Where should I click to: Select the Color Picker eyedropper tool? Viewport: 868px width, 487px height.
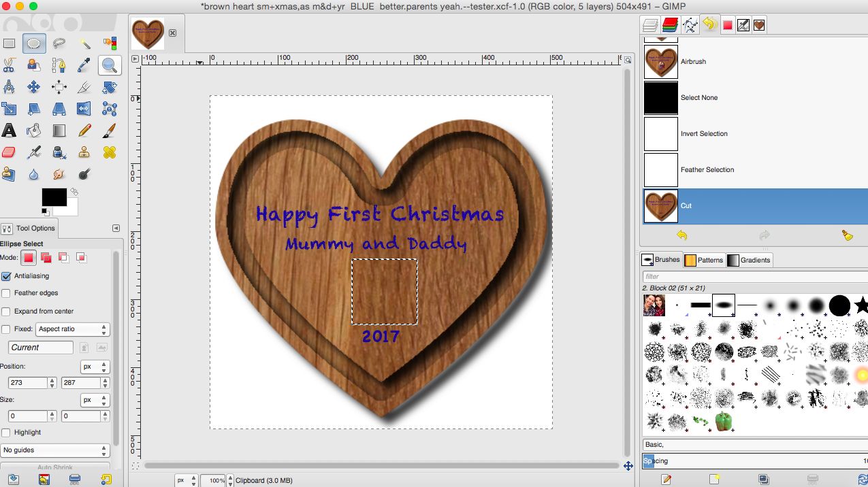pyautogui.click(x=84, y=65)
